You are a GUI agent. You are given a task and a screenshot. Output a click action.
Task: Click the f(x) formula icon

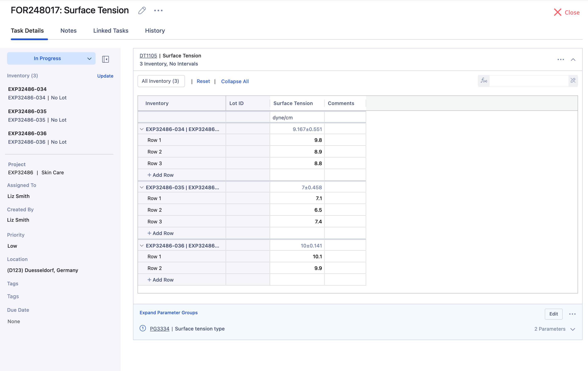[x=483, y=81]
